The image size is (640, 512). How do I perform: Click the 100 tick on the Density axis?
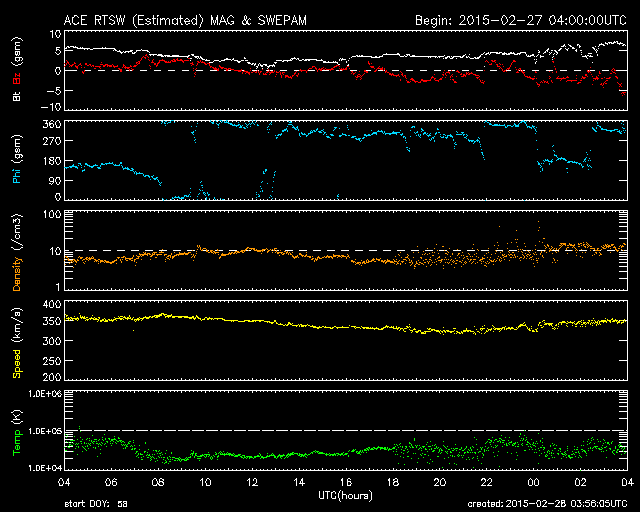click(x=52, y=214)
